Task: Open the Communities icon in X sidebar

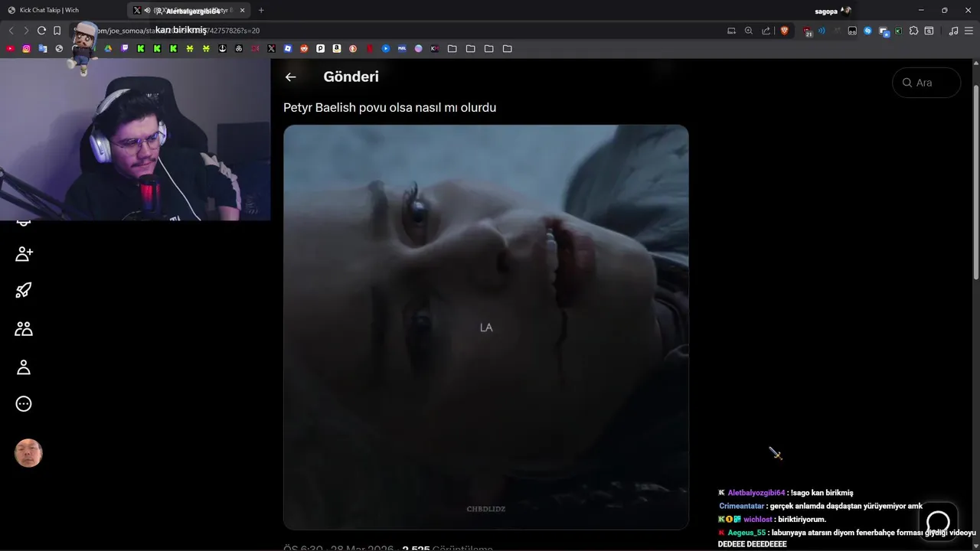Action: click(x=24, y=328)
